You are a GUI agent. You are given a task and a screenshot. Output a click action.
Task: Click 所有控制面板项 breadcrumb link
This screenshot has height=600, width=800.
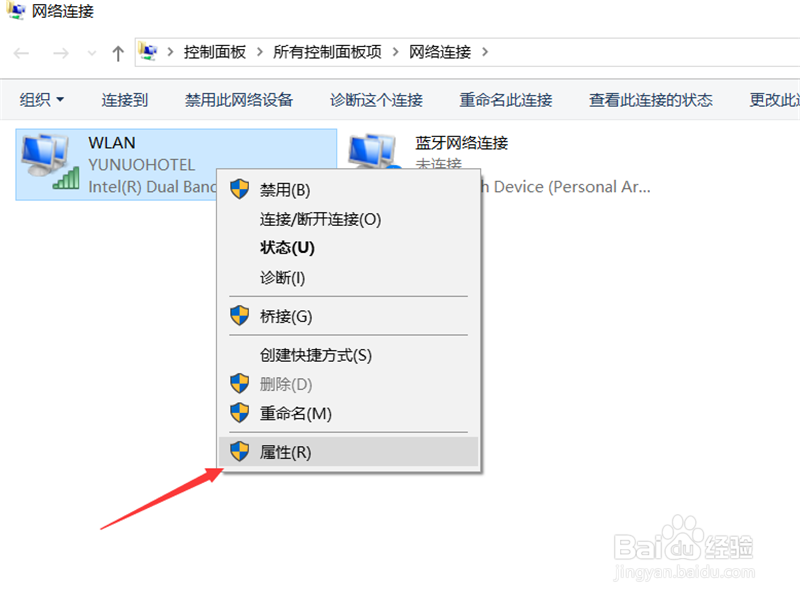pyautogui.click(x=327, y=52)
